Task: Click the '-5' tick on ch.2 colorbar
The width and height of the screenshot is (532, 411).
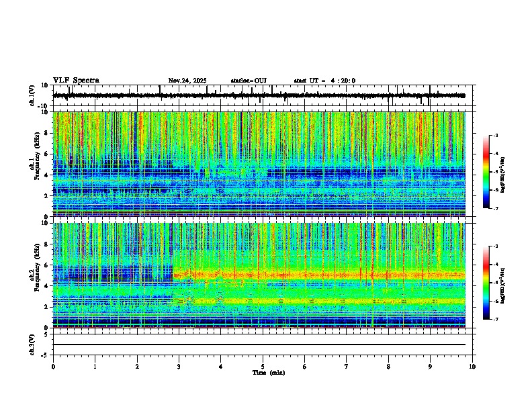Action: tap(496, 283)
